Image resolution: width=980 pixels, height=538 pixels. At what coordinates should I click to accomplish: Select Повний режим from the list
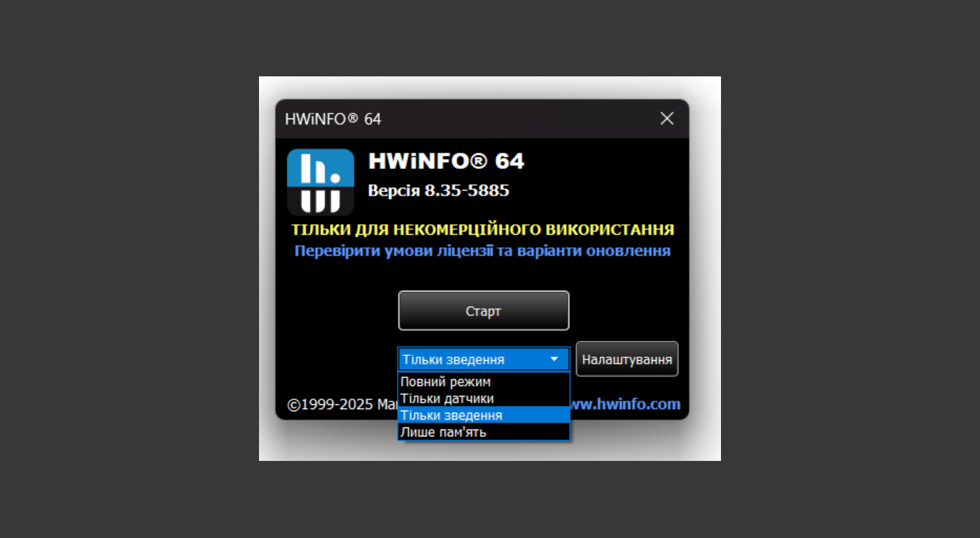484,382
